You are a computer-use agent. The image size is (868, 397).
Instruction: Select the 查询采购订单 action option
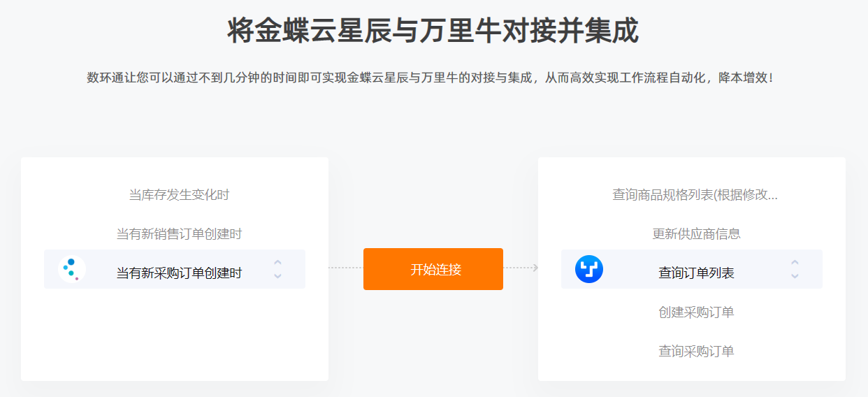[x=696, y=352]
